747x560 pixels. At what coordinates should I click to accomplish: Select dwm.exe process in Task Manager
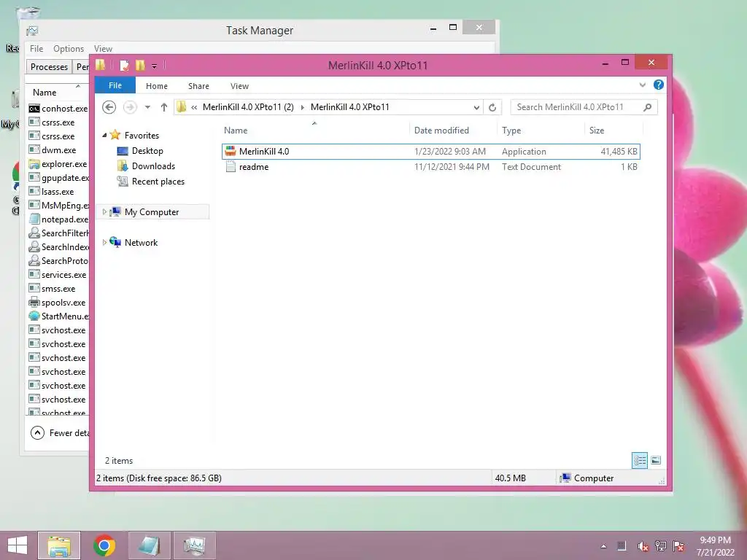pos(58,150)
